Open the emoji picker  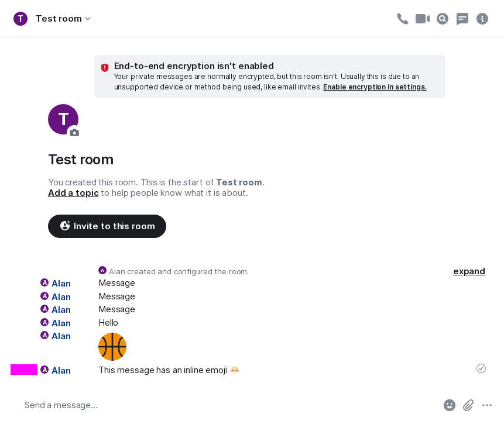(449, 405)
